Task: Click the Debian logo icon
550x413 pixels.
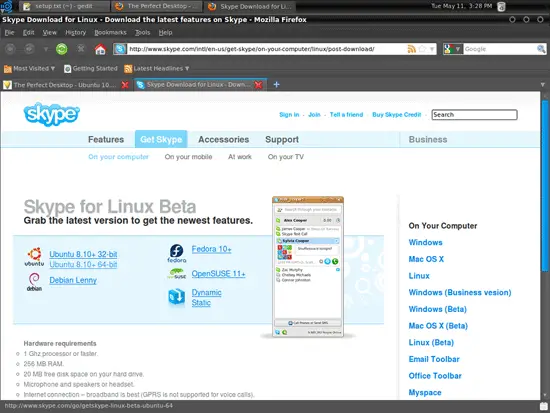Action: point(34,282)
